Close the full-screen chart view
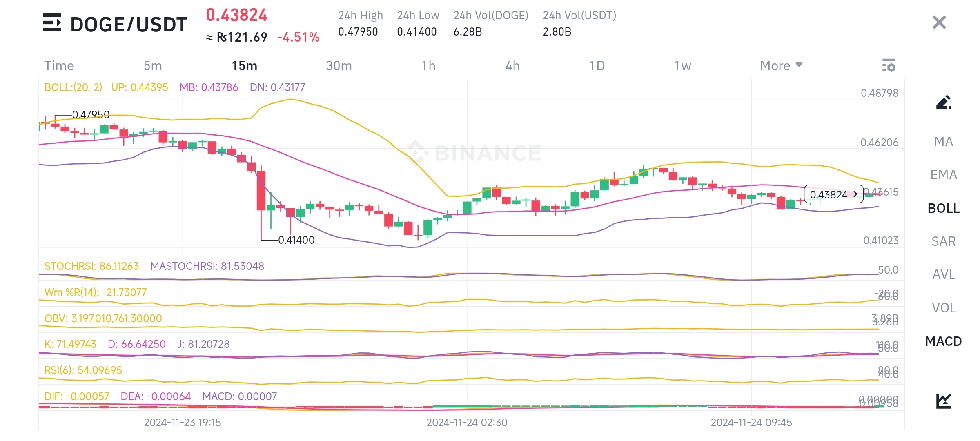 [939, 22]
